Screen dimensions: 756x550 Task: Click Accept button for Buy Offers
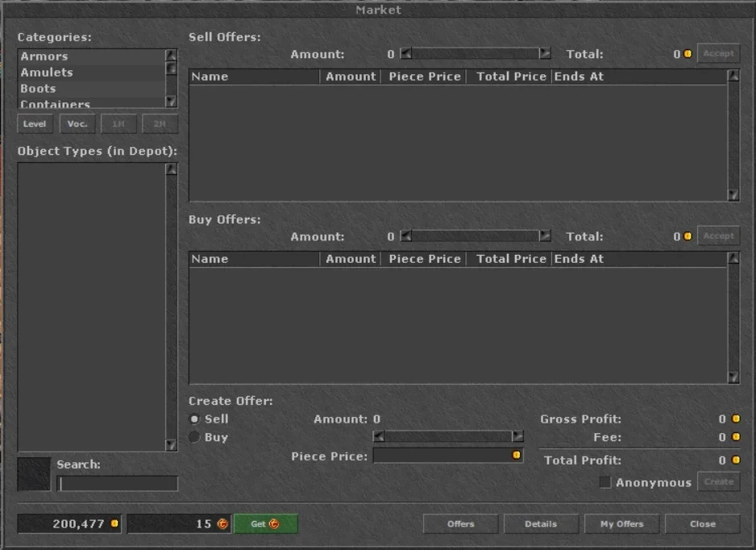[718, 236]
